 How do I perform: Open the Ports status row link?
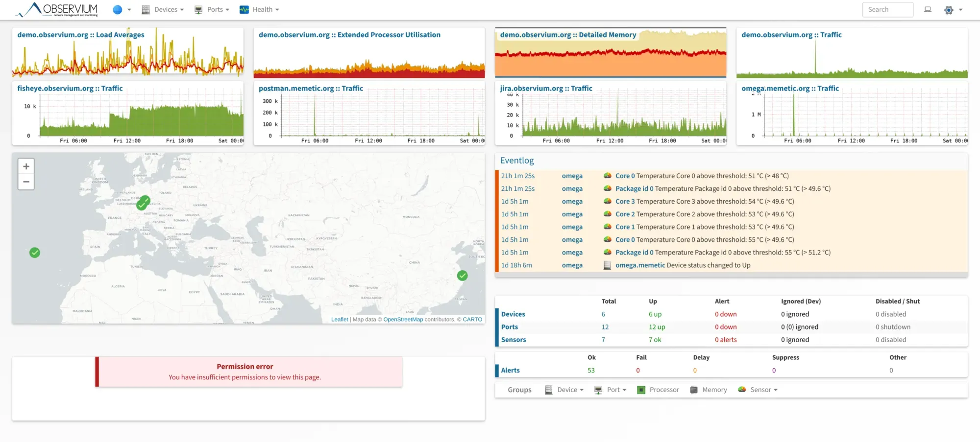click(509, 327)
